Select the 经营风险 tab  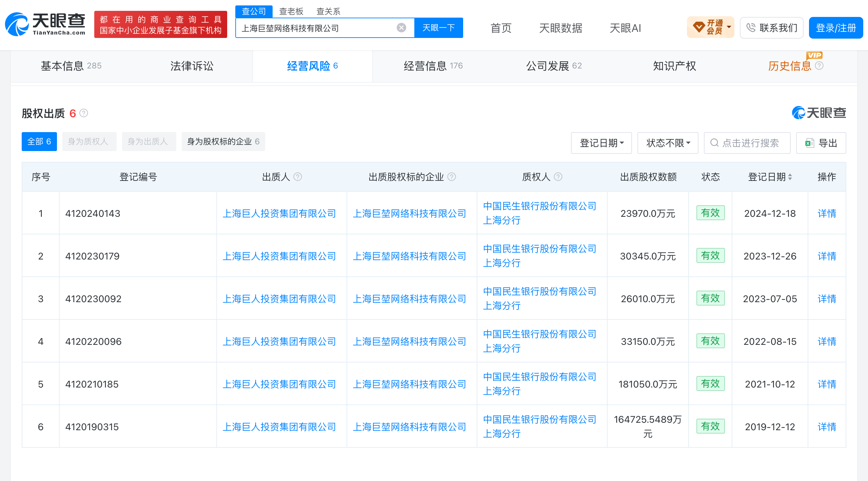(x=313, y=66)
